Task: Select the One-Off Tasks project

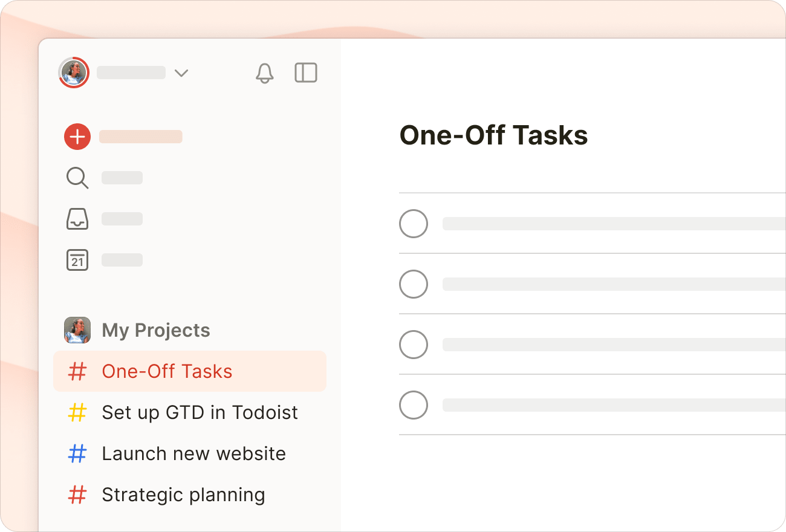Action: click(167, 371)
